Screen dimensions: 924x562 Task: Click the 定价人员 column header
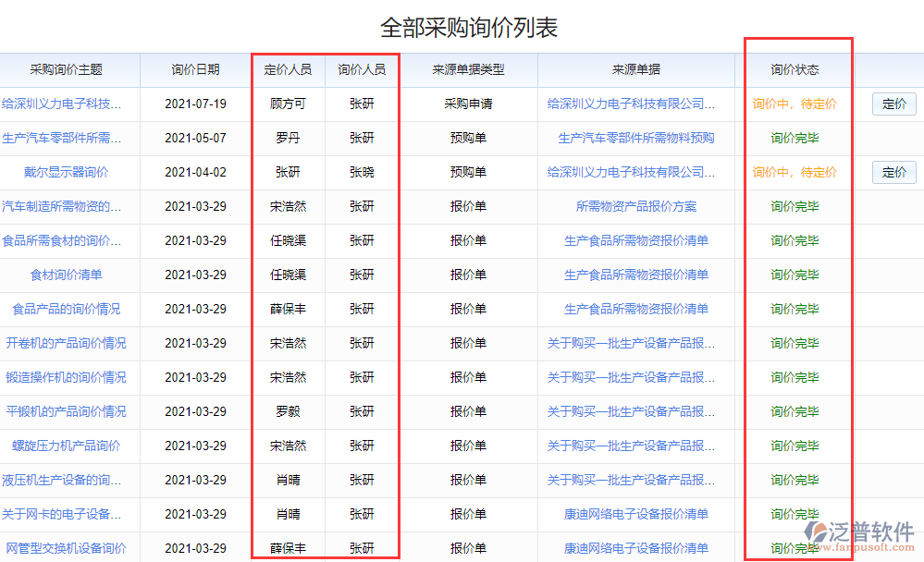[x=288, y=70]
